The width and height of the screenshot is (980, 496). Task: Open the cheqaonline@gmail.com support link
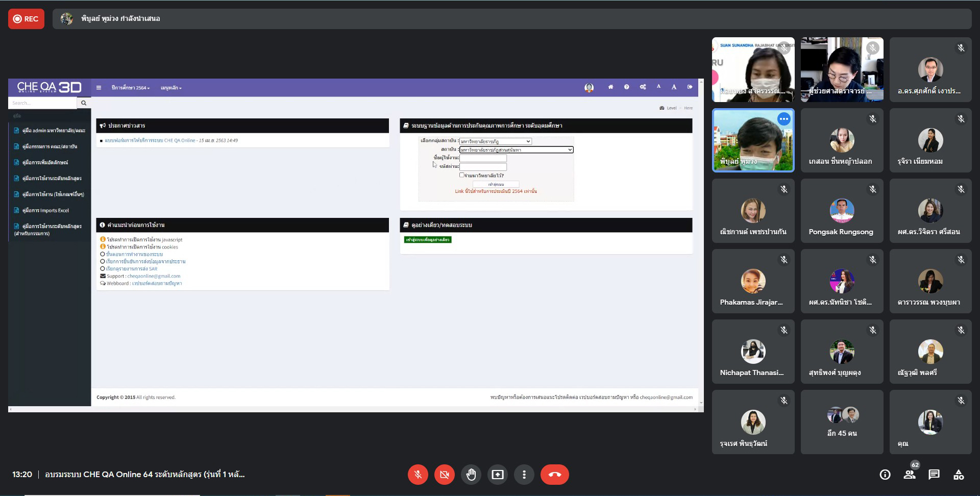(154, 276)
